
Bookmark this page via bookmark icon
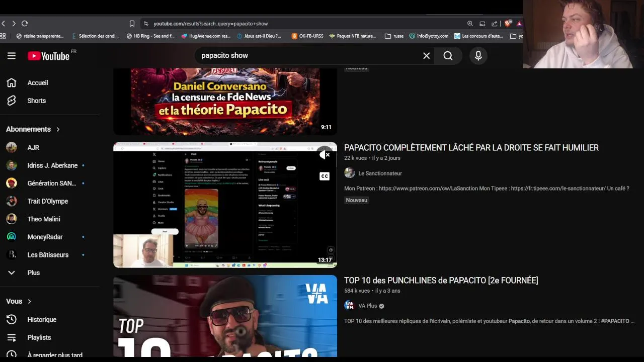tap(132, 24)
